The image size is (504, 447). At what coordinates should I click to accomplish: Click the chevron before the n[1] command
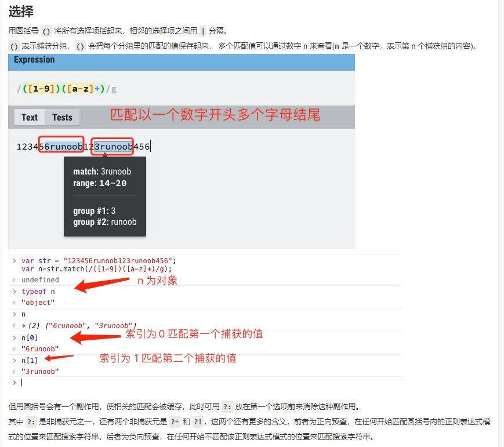13,360
